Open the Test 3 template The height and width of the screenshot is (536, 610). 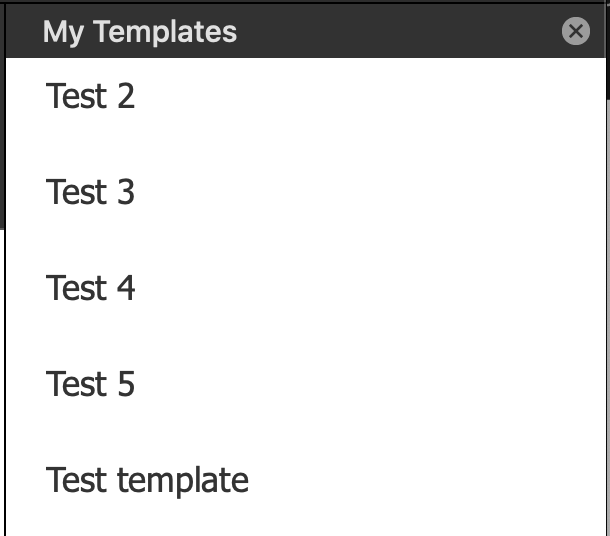coord(91,192)
